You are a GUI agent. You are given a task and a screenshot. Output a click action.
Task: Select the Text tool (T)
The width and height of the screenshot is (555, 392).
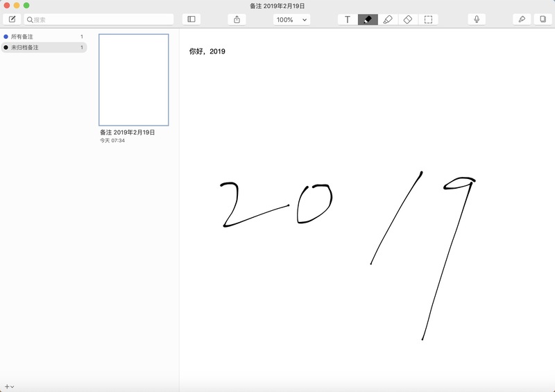click(348, 19)
